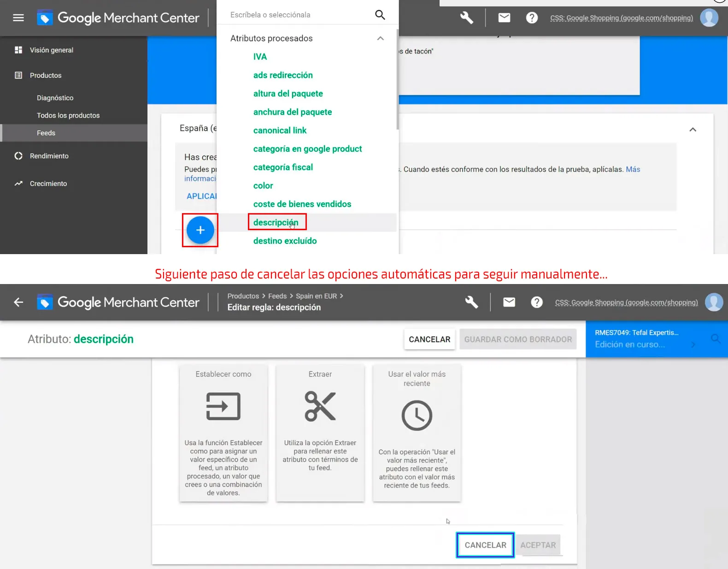
Task: Open the help icon in Editar regla header
Action: (x=537, y=302)
